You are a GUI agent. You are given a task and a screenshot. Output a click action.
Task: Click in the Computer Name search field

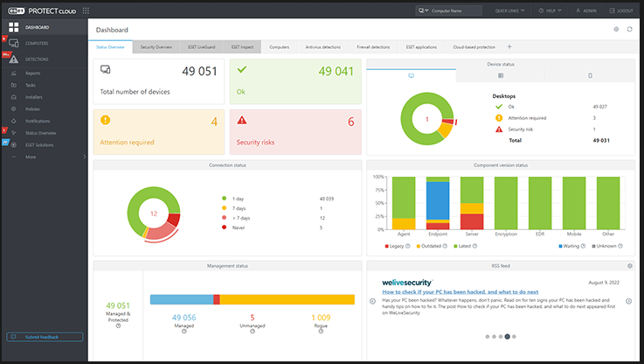(455, 10)
